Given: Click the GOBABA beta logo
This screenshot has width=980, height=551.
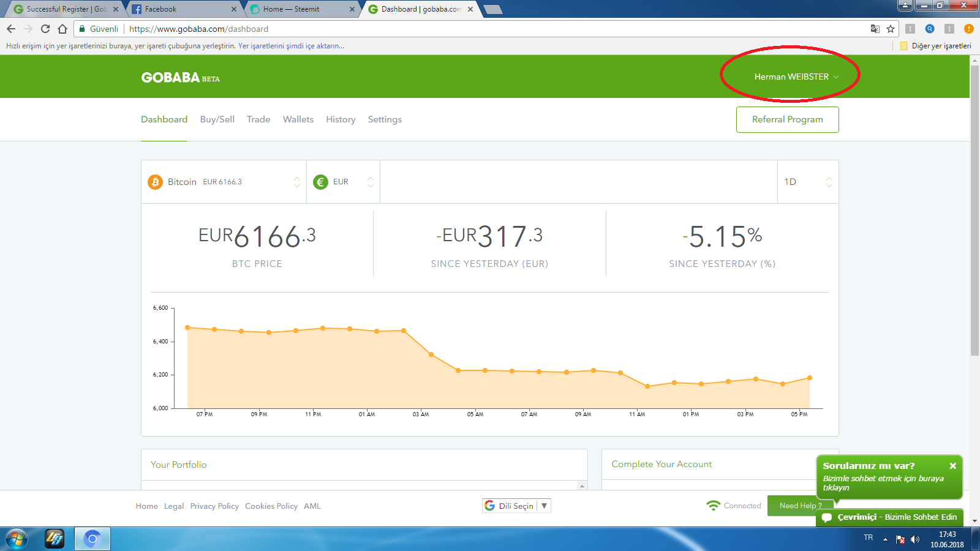Looking at the screenshot, I should [180, 78].
